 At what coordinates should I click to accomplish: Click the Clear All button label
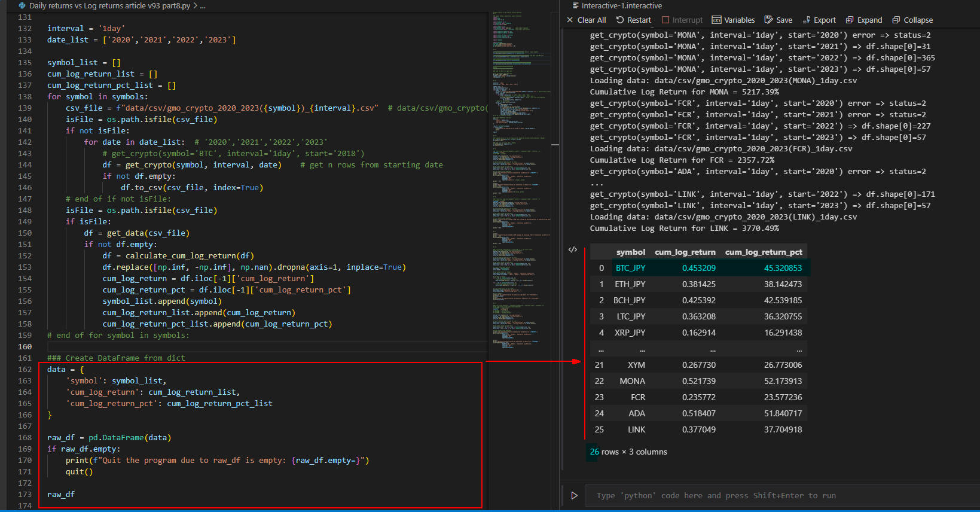tap(591, 20)
